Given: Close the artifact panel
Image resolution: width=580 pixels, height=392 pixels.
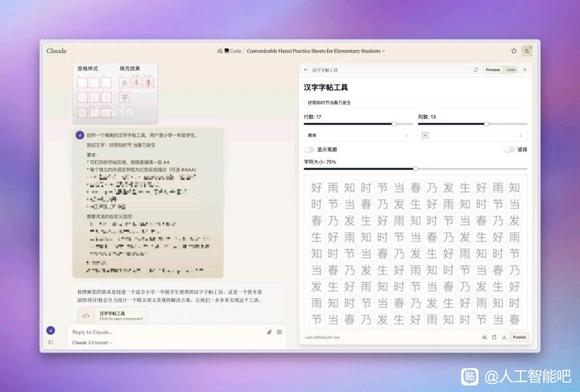Looking at the screenshot, I should point(525,70).
